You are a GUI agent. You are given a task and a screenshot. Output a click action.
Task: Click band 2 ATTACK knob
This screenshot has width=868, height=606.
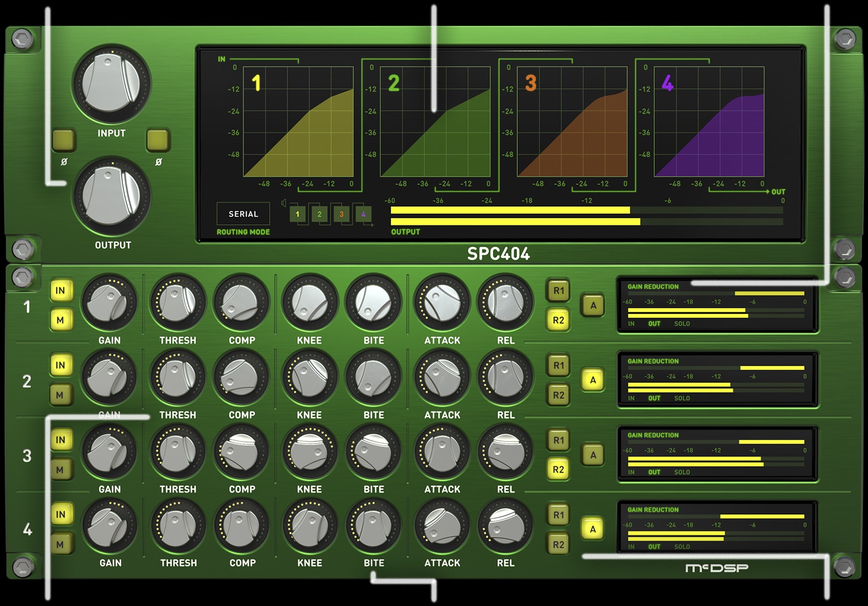click(442, 378)
